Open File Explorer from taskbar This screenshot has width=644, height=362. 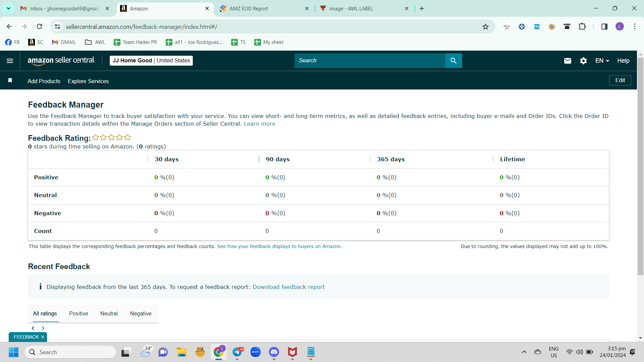pyautogui.click(x=182, y=352)
